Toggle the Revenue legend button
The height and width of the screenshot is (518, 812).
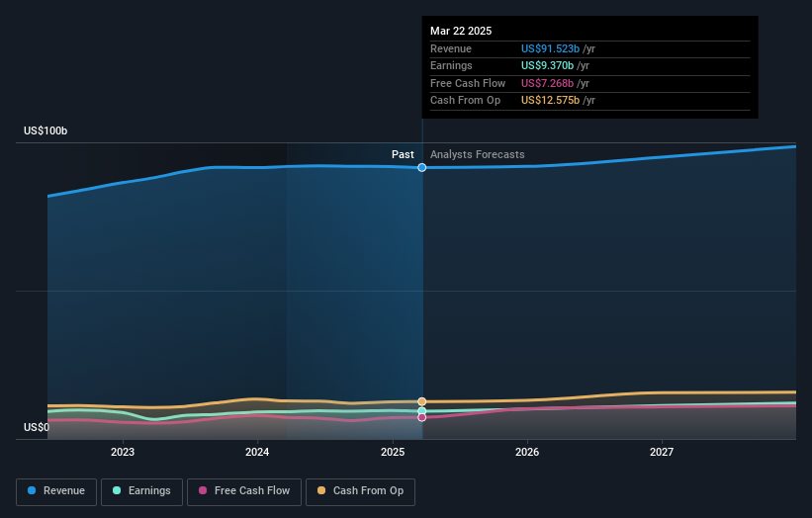(56, 491)
